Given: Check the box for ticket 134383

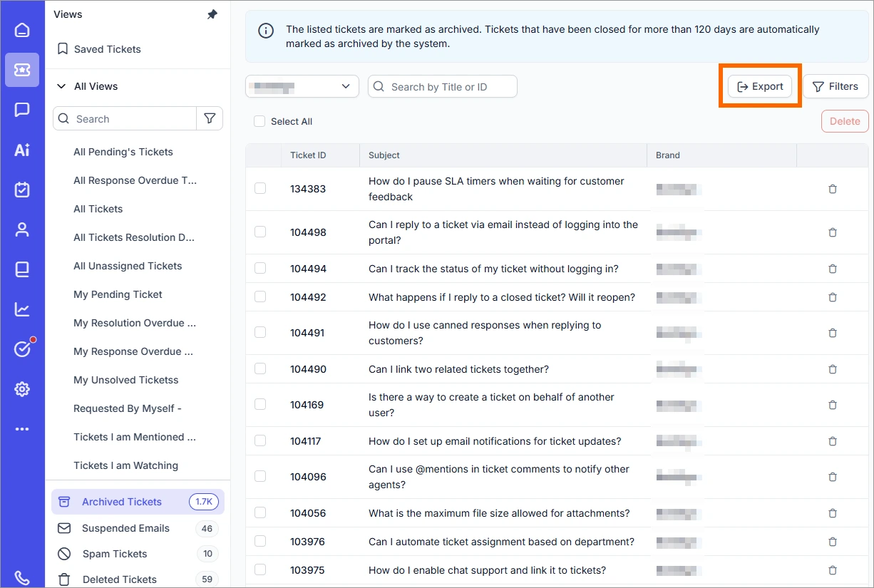Looking at the screenshot, I should tap(260, 188).
